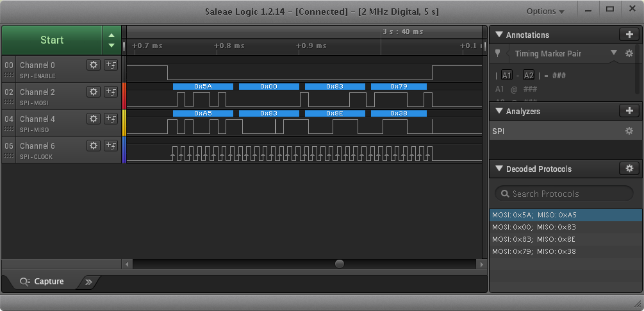Click left arrow of horizontal scrollbar
644x311 pixels.
[x=128, y=264]
